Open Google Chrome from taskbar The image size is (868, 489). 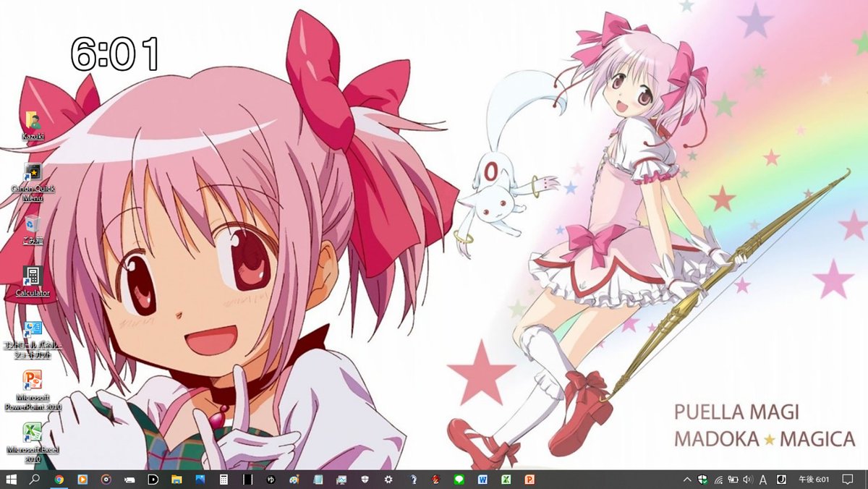pyautogui.click(x=59, y=480)
